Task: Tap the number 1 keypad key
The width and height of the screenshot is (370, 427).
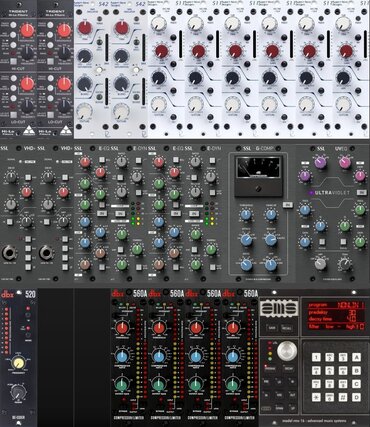Action: click(316, 358)
